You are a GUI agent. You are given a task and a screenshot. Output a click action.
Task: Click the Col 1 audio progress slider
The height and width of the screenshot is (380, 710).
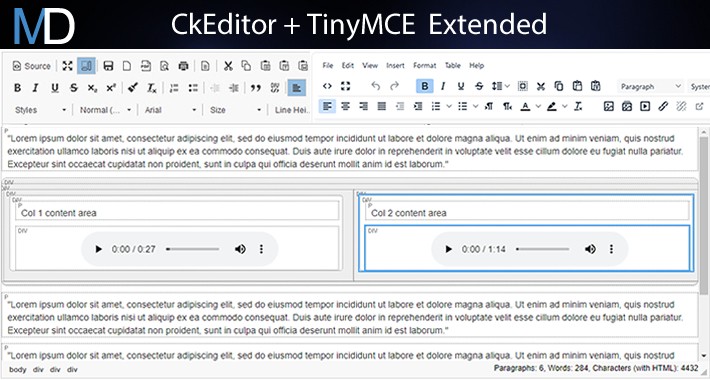(x=193, y=249)
